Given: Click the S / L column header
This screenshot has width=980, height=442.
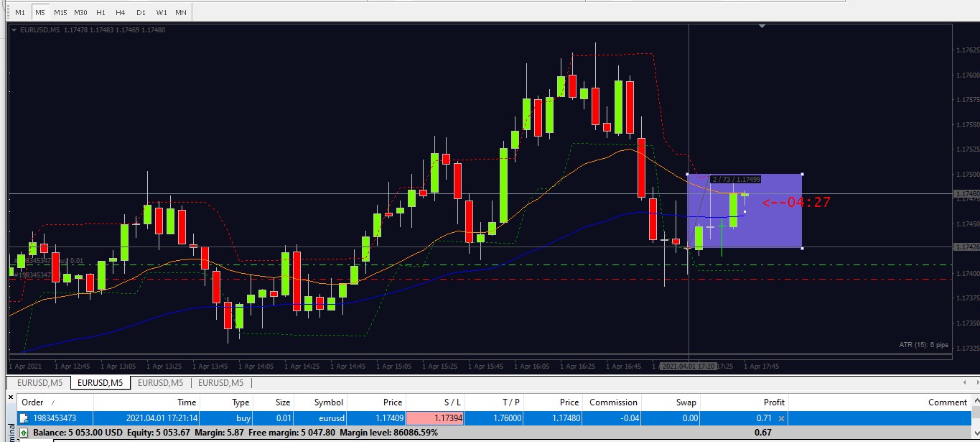Looking at the screenshot, I should click(436, 402).
